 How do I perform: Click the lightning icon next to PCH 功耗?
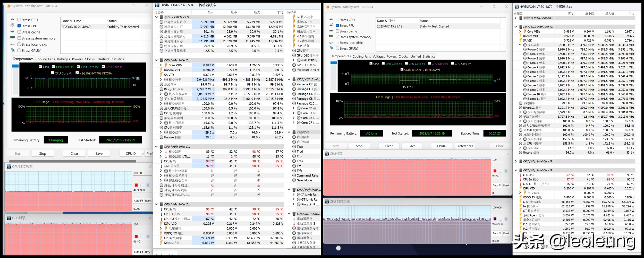(294, 46)
